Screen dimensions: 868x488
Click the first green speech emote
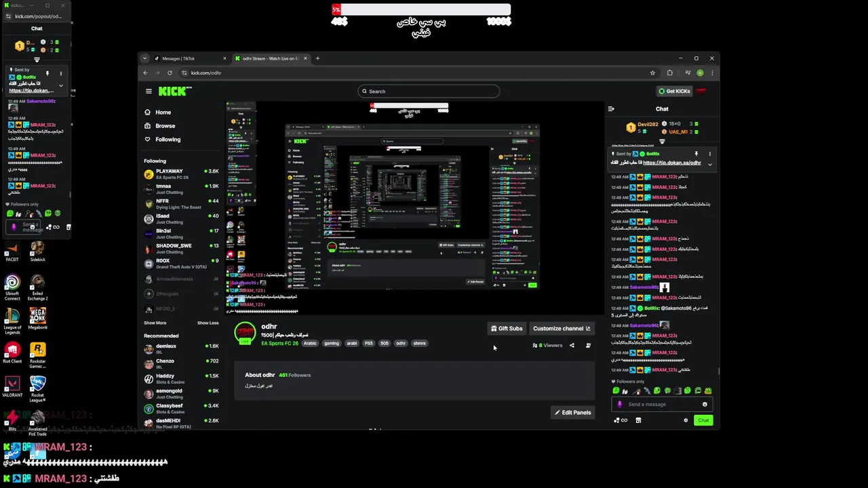coord(616,390)
